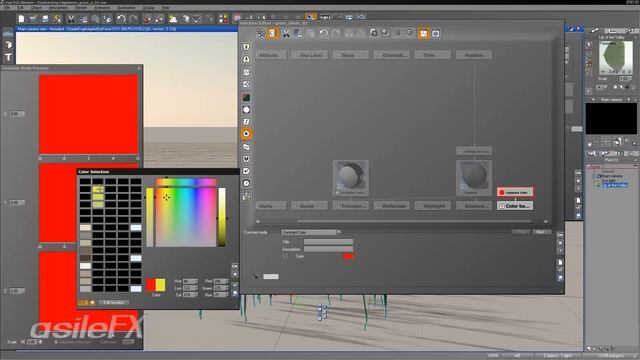Select the highlighted color node tool in node sidebar
640x360 pixels.
tap(246, 134)
